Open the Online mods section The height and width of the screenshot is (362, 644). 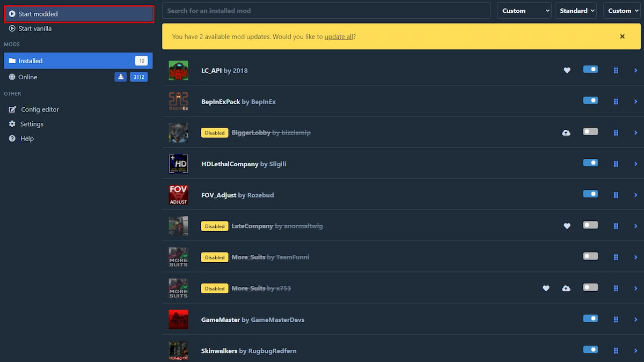(28, 77)
